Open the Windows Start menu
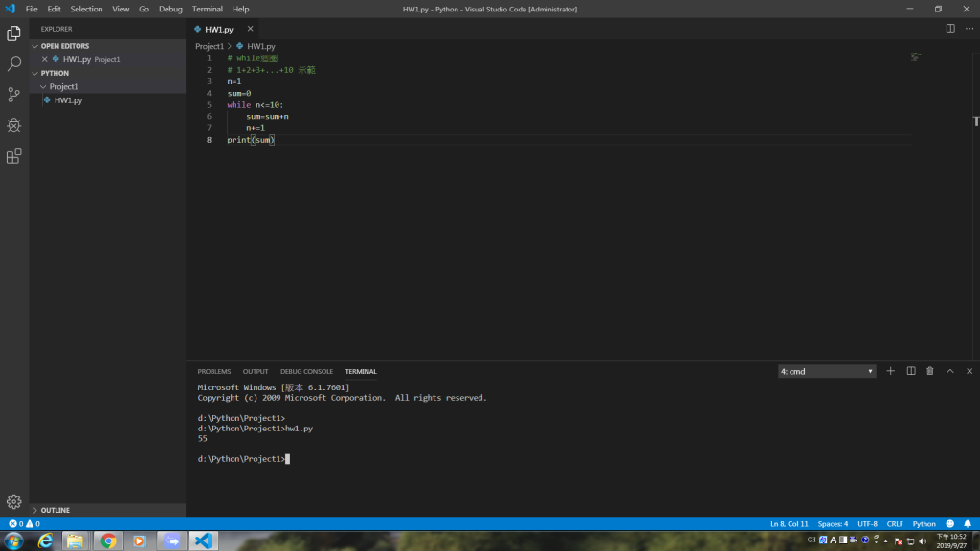This screenshot has width=980, height=551. [13, 541]
